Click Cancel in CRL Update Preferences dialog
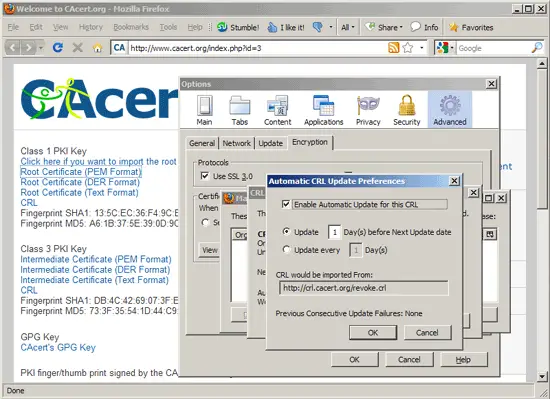The height and width of the screenshot is (399, 550). pyautogui.click(x=427, y=332)
